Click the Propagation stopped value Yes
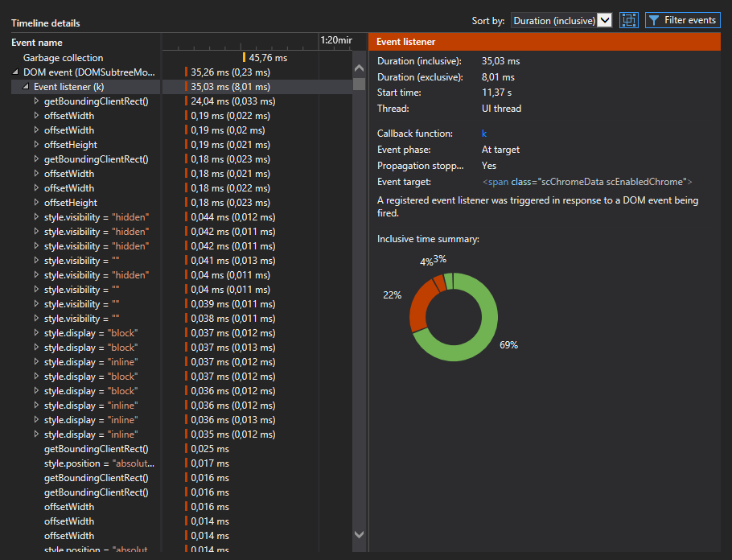The image size is (732, 560). [x=489, y=165]
